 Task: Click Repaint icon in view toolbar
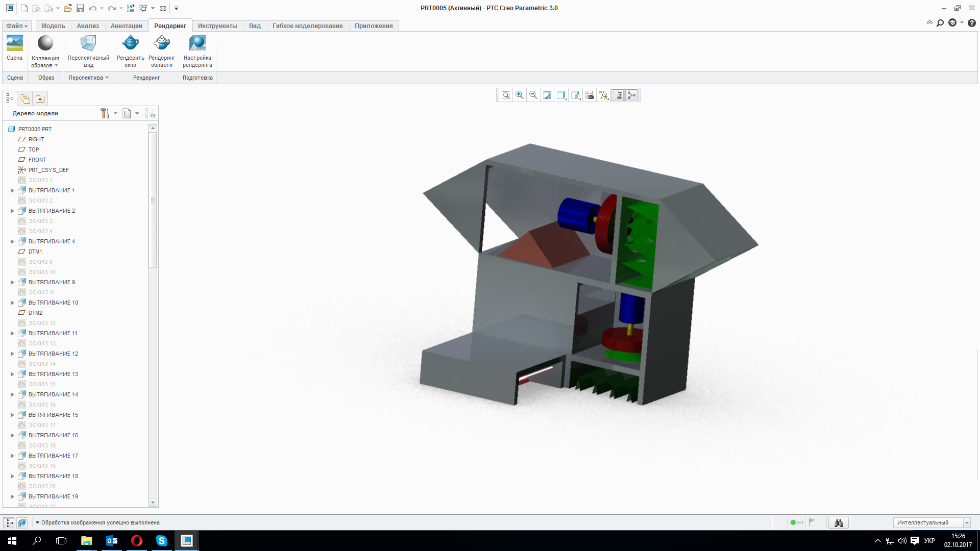click(x=547, y=95)
